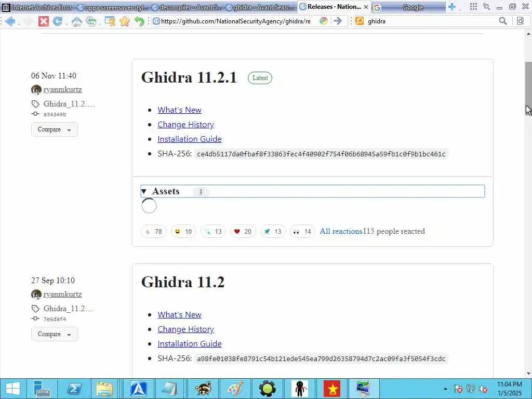Stop page loading with red X button

tap(43, 21)
